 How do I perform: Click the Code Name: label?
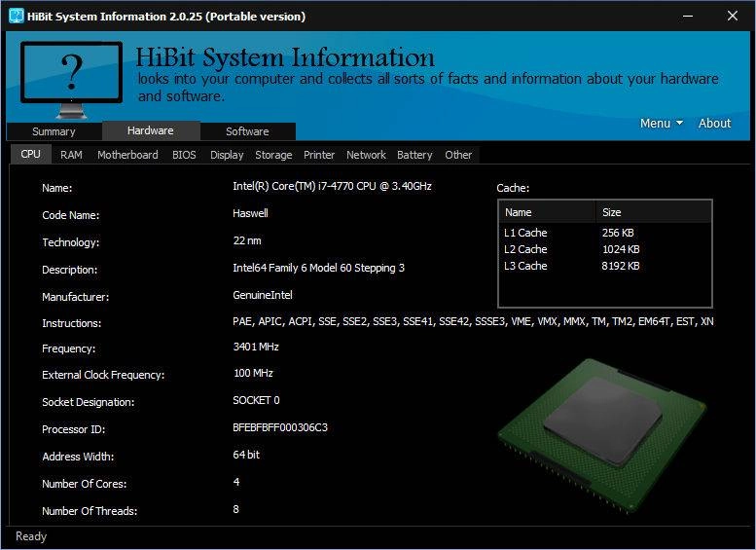(70, 215)
